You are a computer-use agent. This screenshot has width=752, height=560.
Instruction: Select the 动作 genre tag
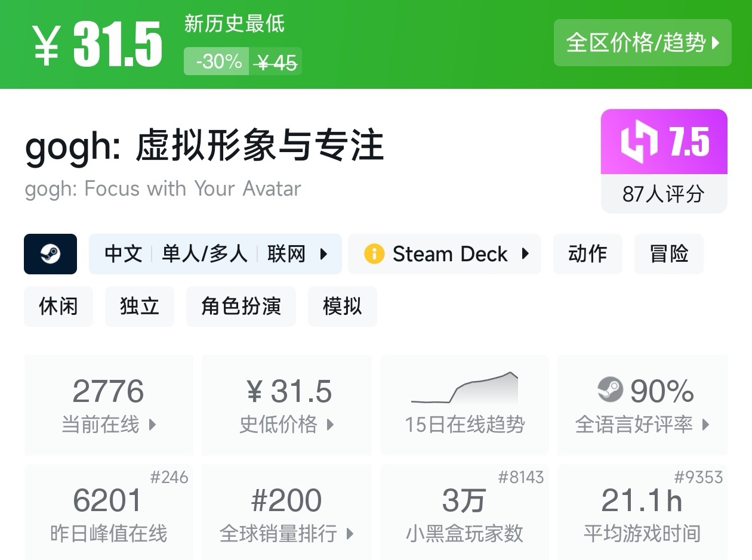pos(587,254)
